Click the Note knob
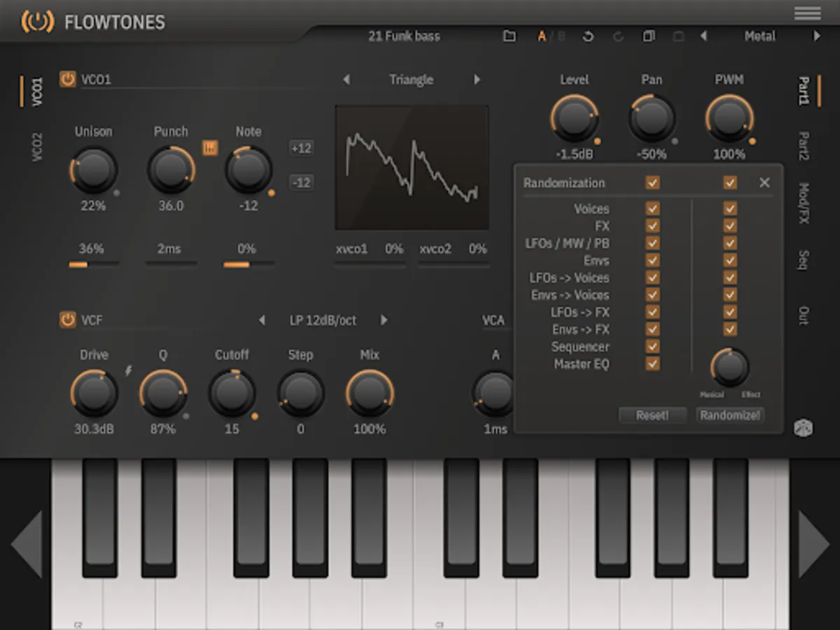This screenshot has height=630, width=840. 248,169
